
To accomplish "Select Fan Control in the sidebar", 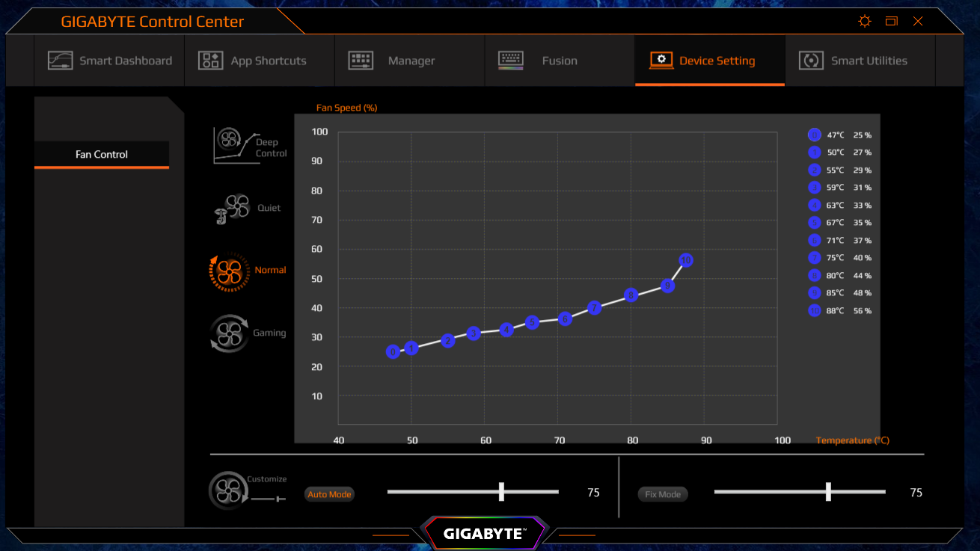I will click(102, 154).
